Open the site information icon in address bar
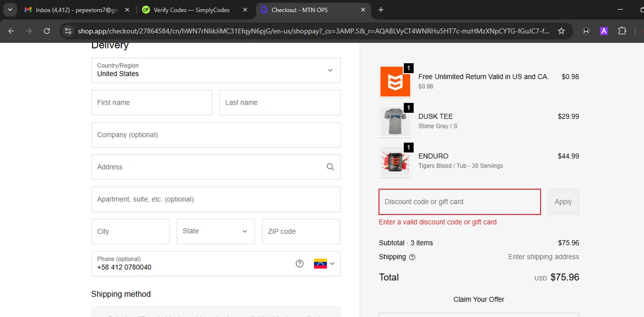The width and height of the screenshot is (644, 317). pos(68,31)
